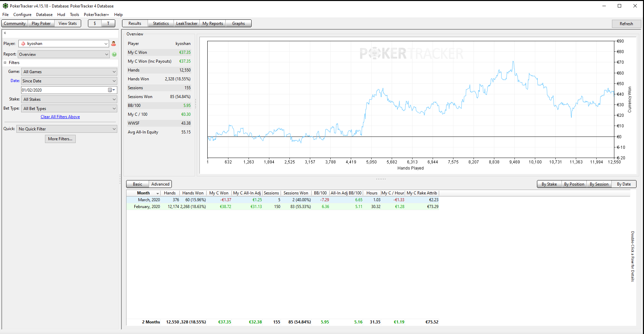Open the Statistics tab
The height and width of the screenshot is (334, 644).
click(x=161, y=23)
